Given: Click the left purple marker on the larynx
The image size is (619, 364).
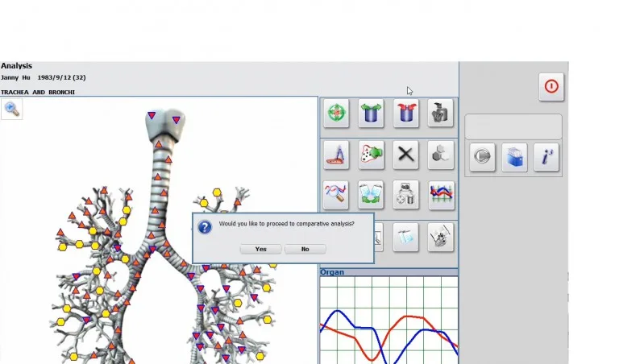Looking at the screenshot, I should click(x=153, y=117).
